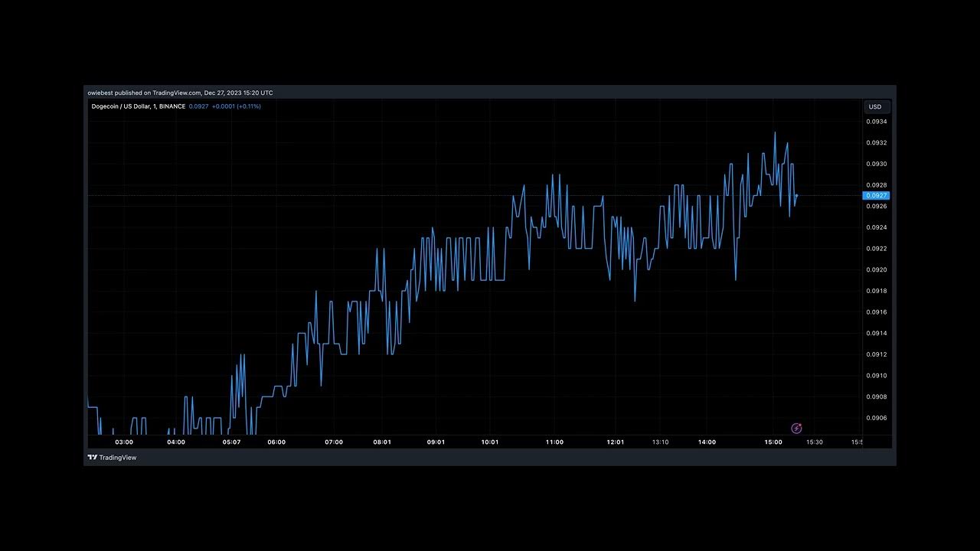Click the 05:07 time axis label
Screen dimensions: 980x551
click(x=231, y=442)
